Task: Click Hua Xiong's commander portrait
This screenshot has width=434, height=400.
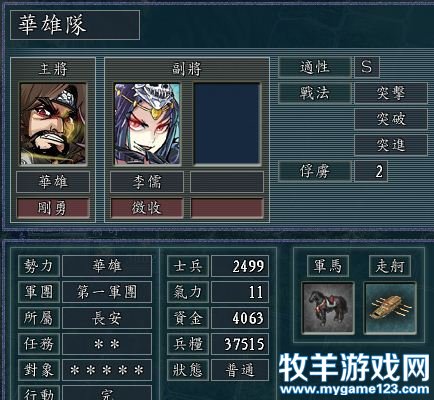Action: coord(53,124)
